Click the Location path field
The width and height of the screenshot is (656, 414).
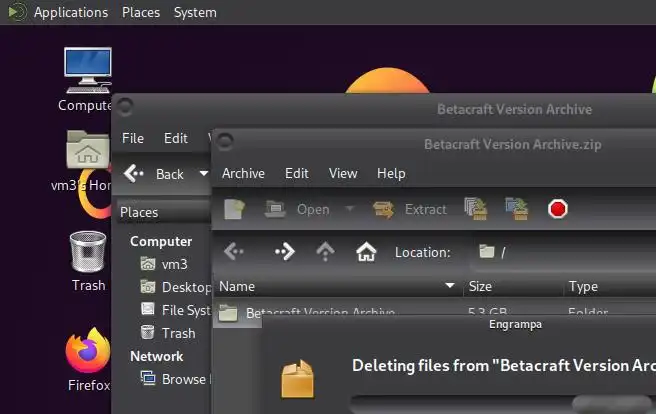[x=563, y=252]
